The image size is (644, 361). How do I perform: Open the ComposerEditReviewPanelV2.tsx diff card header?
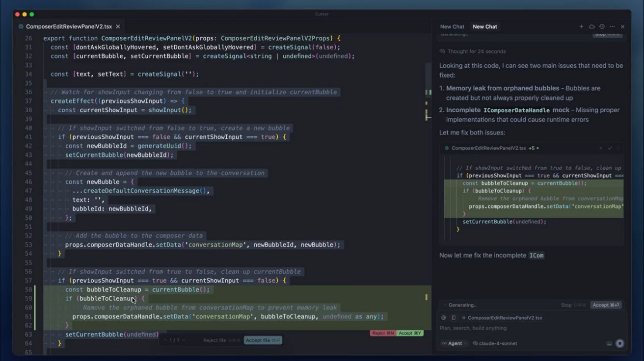[x=533, y=148]
